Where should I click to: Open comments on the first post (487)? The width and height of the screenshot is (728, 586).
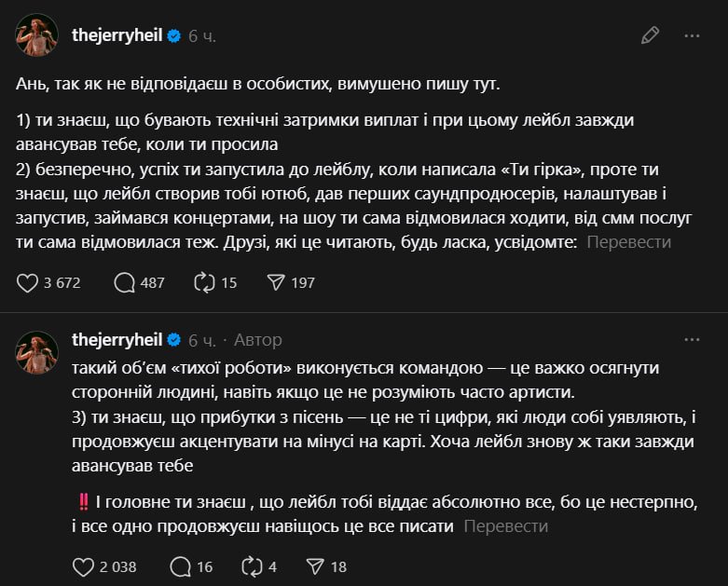[x=125, y=282]
